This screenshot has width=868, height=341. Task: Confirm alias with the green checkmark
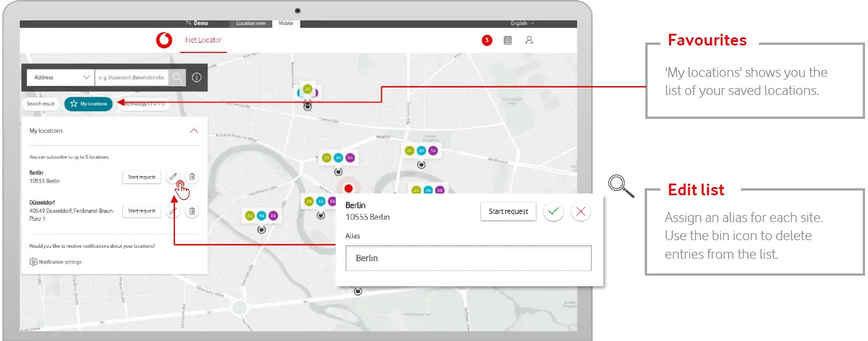(x=553, y=211)
